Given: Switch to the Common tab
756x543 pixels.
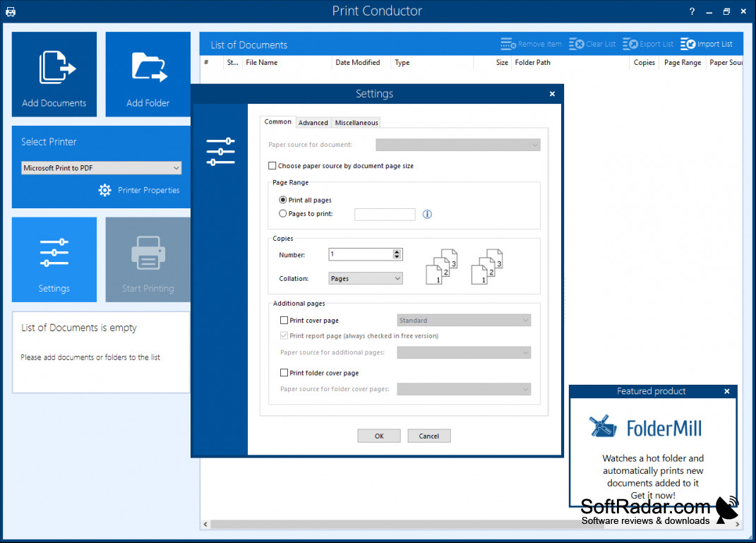Looking at the screenshot, I should tap(277, 122).
